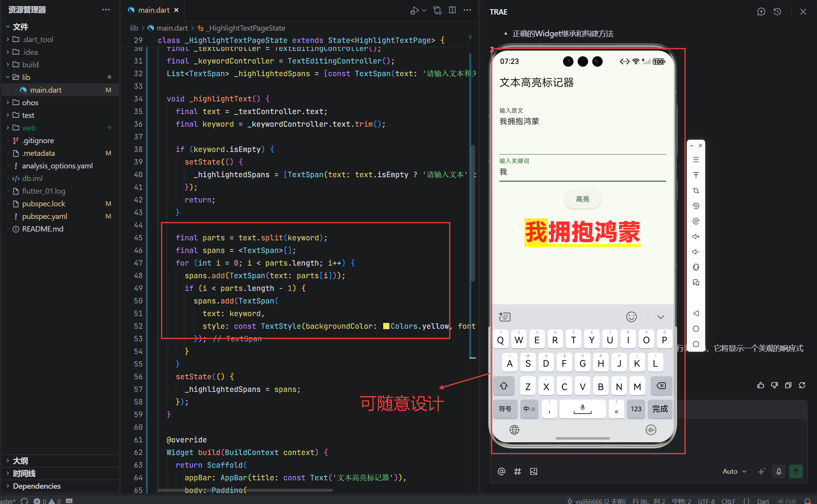Click the split editor icon
Viewport: 817px width, 504px height.
click(452, 10)
